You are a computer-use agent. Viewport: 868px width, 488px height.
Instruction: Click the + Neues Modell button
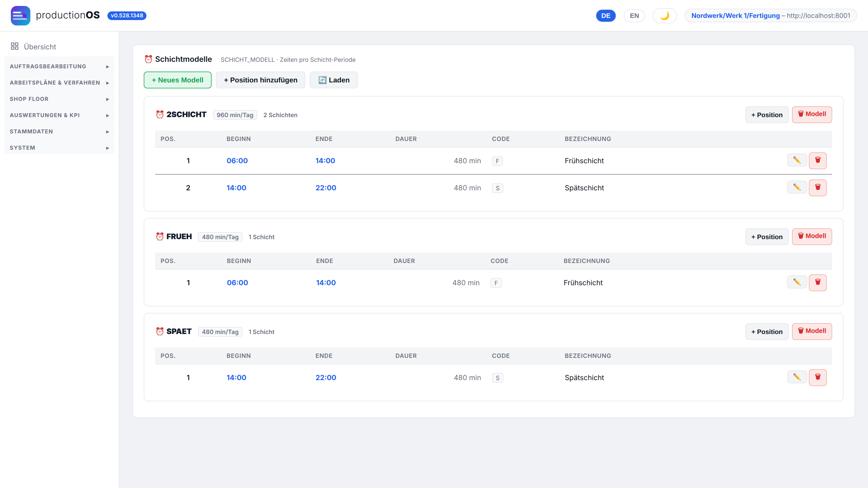[178, 80]
